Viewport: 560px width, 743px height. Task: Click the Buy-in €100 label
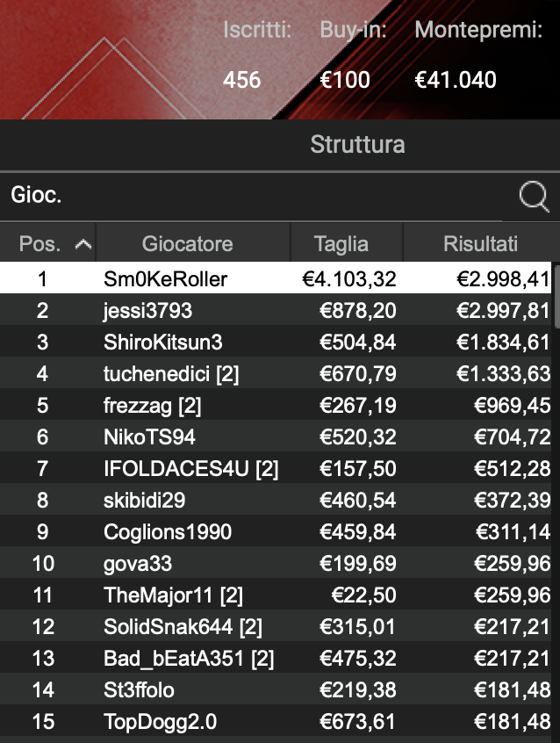pos(343,80)
